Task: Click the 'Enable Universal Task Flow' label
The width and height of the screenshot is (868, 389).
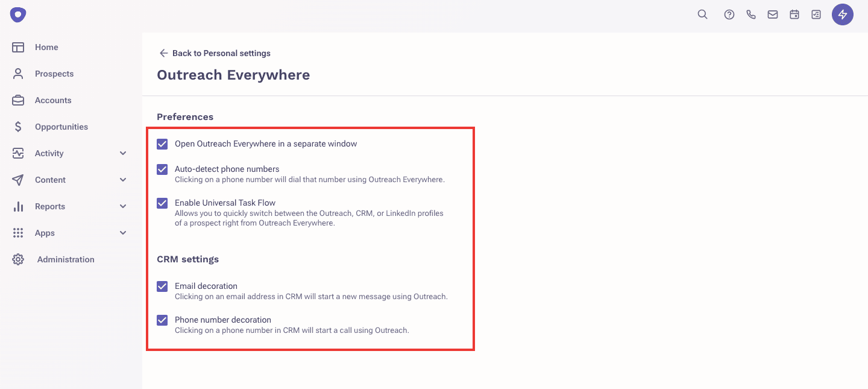Action: click(225, 203)
